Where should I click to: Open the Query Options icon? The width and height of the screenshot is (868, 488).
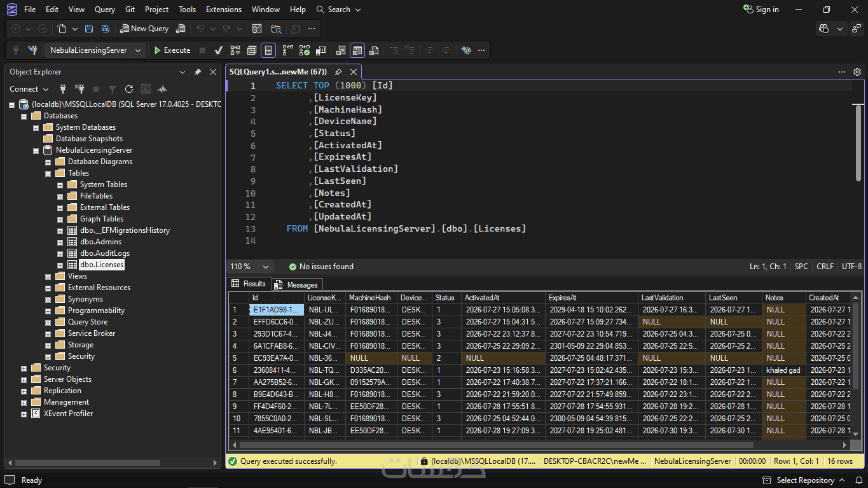(x=252, y=50)
